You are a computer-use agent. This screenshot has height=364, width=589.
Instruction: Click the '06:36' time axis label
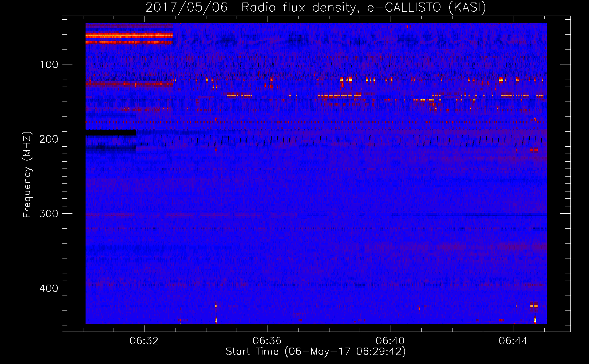(268, 341)
